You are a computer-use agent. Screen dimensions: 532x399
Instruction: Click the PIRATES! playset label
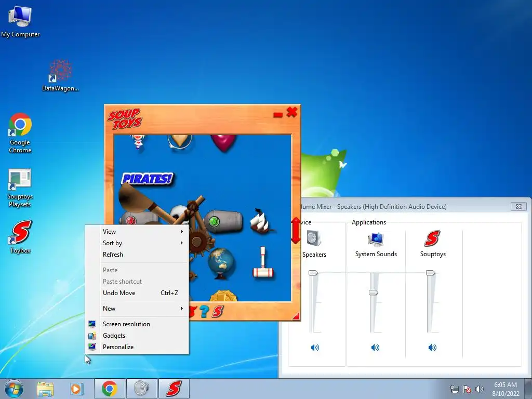tap(147, 179)
